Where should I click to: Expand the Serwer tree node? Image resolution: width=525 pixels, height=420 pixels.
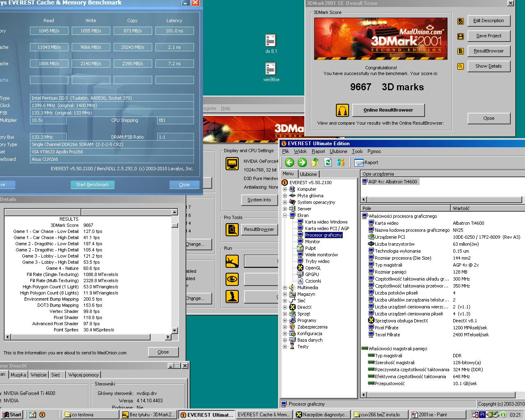[285, 209]
